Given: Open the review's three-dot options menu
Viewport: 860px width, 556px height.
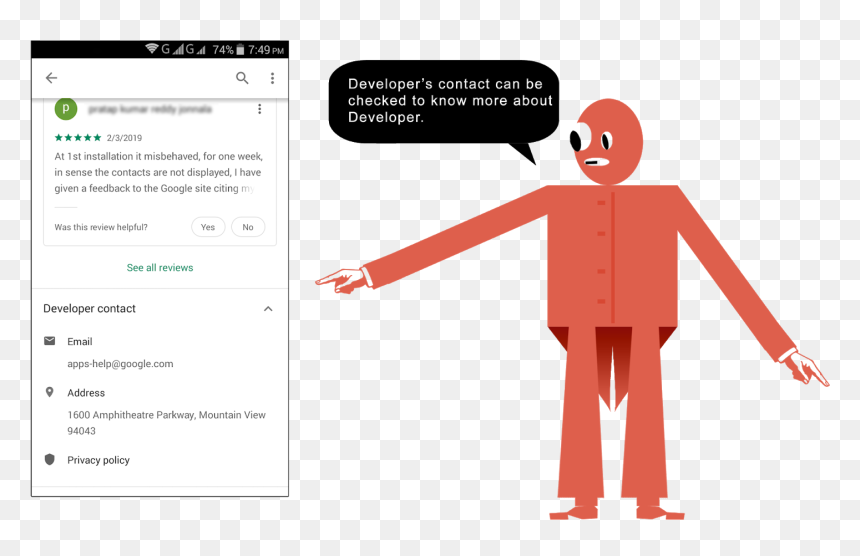Looking at the screenshot, I should (259, 109).
